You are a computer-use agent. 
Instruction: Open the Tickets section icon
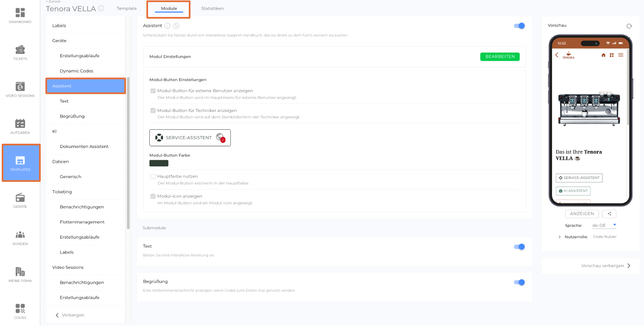coord(20,50)
